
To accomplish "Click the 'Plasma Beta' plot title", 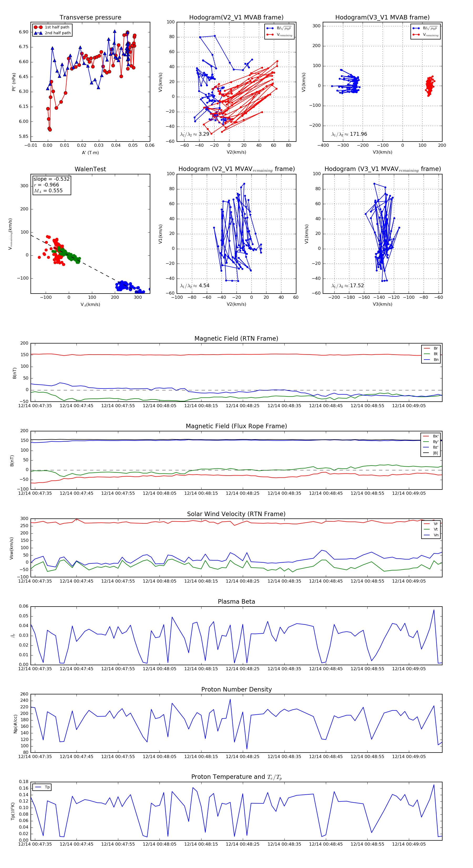I will [x=236, y=602].
